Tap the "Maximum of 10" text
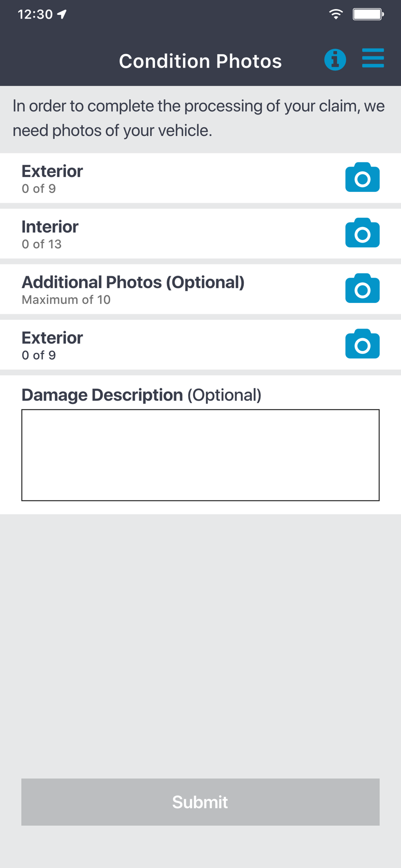Viewport: 401px width, 868px height. [66, 300]
